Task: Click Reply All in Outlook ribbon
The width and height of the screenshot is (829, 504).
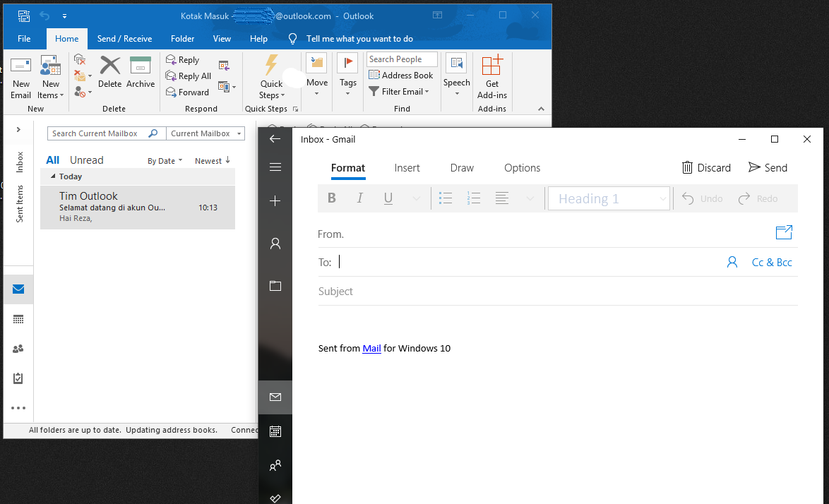Action: pos(189,76)
